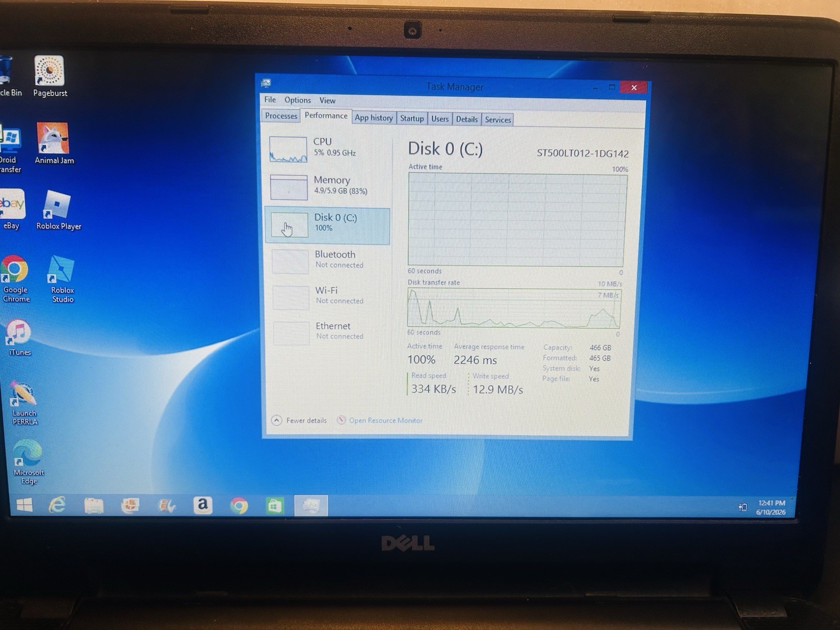840x630 pixels.
Task: Switch to the Processes tab
Action: tap(281, 116)
